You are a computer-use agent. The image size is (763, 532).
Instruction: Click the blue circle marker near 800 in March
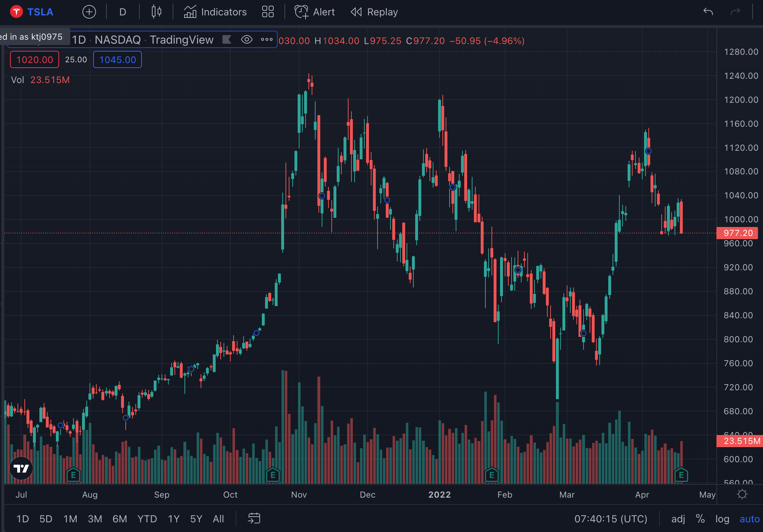(583, 333)
